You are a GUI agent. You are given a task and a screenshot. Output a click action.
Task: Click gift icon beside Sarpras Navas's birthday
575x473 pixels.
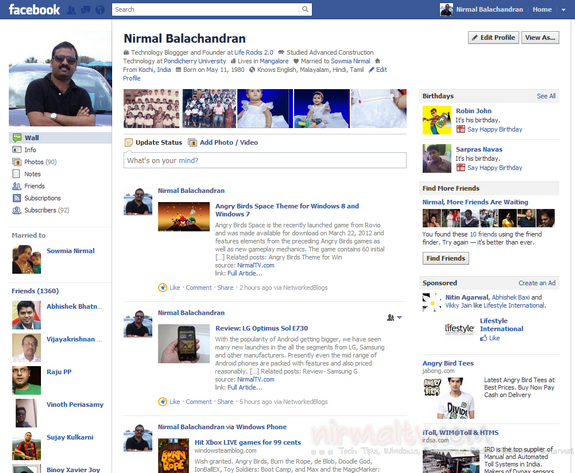[x=461, y=168]
